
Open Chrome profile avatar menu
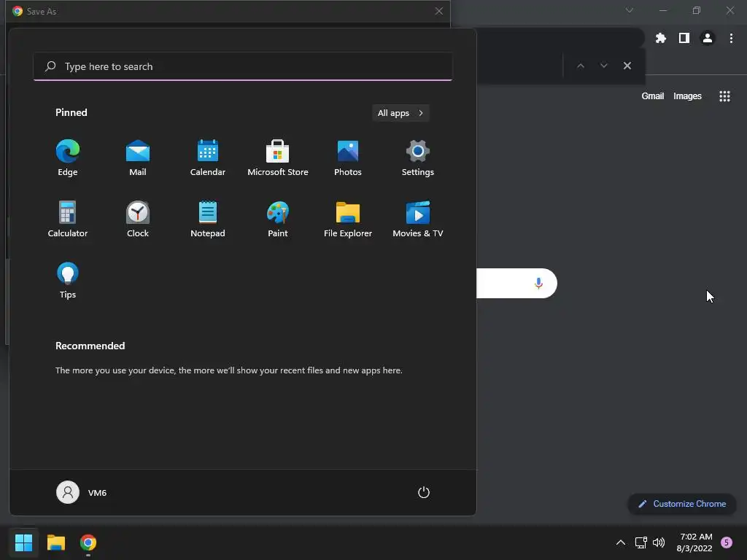point(708,38)
